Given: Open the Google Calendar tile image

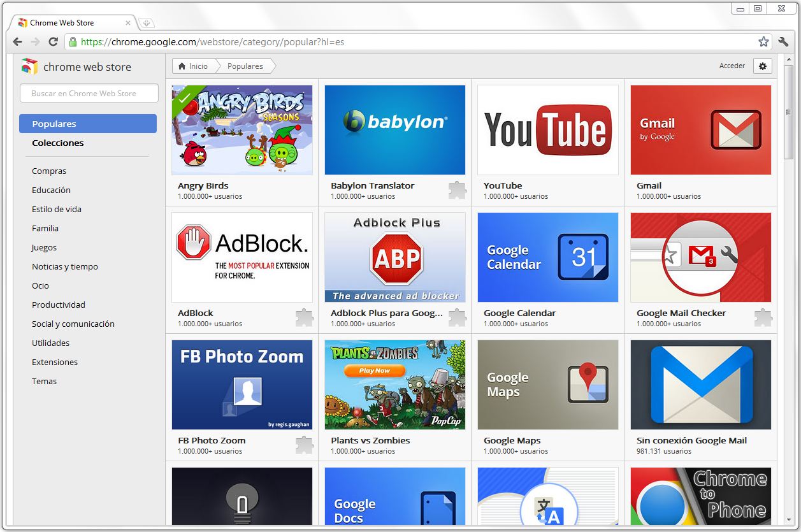Looking at the screenshot, I should pyautogui.click(x=548, y=257).
